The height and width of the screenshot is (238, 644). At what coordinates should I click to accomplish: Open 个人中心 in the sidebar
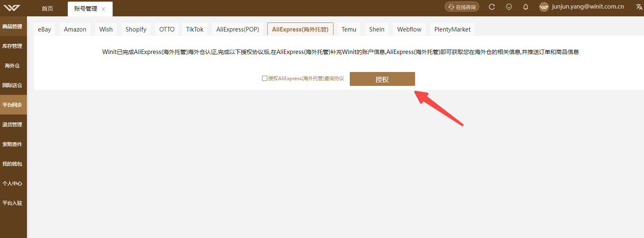click(x=13, y=183)
